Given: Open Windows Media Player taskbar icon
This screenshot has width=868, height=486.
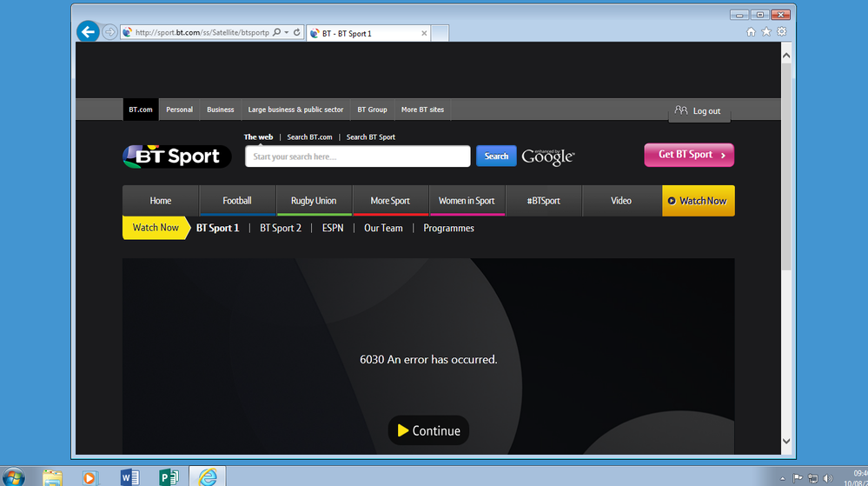Looking at the screenshot, I should (x=89, y=477).
